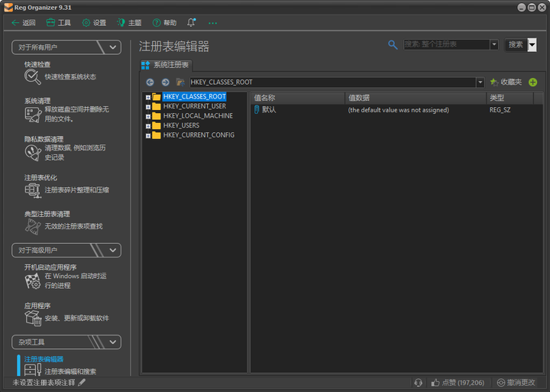Open the 设置 menu

[x=94, y=23]
